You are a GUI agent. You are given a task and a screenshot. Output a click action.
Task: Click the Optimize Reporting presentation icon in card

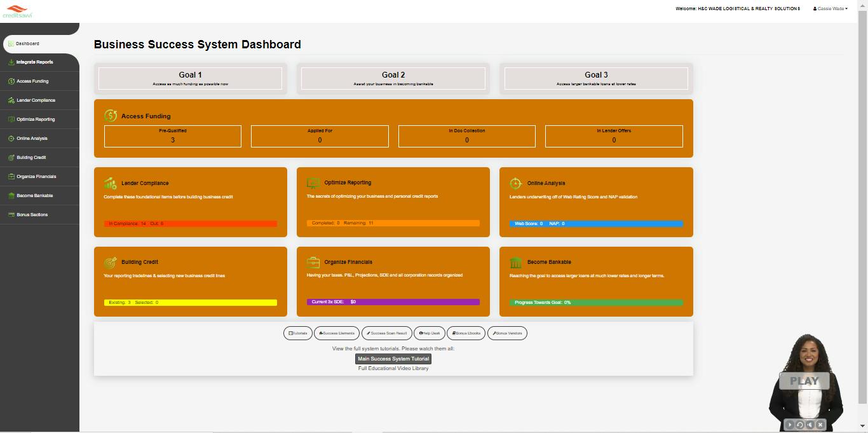tap(313, 183)
